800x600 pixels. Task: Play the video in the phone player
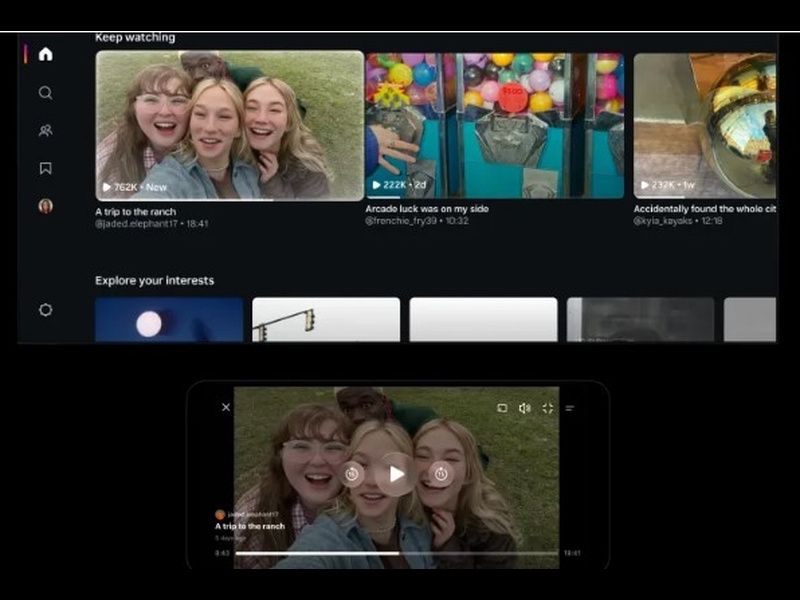click(x=396, y=474)
